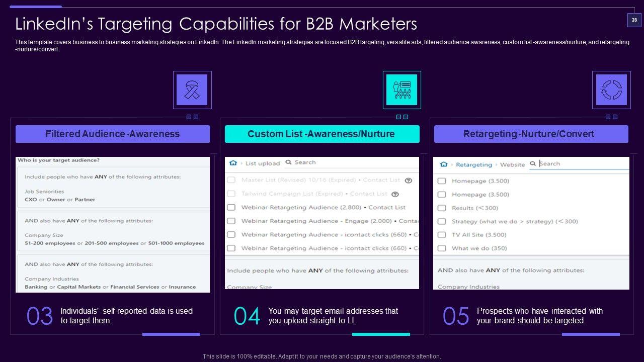The width and height of the screenshot is (644, 362).
Task: Click help icon next to Tailwind Campaign List
Action: (395, 194)
